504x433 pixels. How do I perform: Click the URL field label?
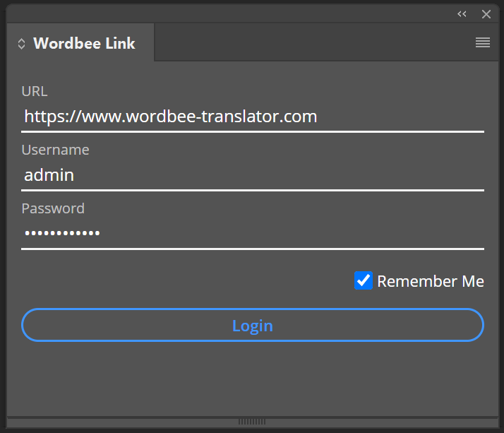coord(35,91)
